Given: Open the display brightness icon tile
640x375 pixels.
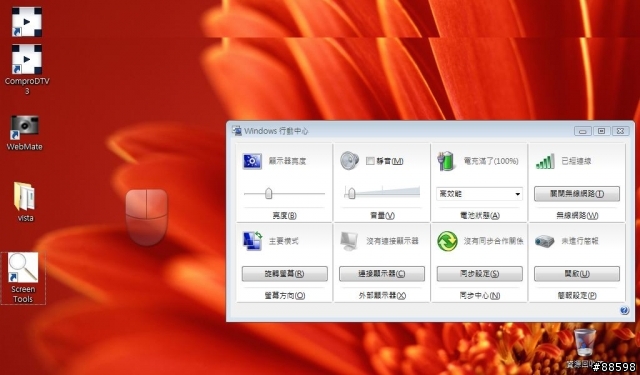Looking at the screenshot, I should click(x=252, y=161).
